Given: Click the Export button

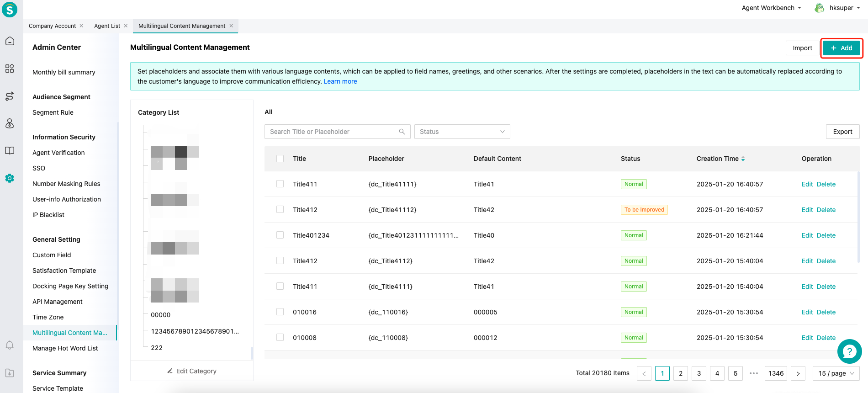Looking at the screenshot, I should (842, 132).
